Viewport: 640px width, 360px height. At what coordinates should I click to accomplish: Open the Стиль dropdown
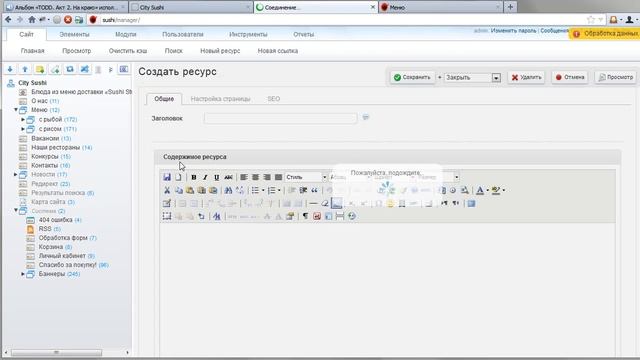(x=306, y=177)
